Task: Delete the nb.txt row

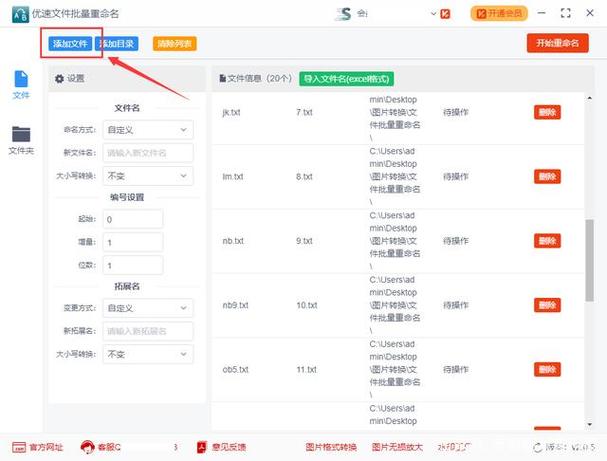Action: click(547, 241)
